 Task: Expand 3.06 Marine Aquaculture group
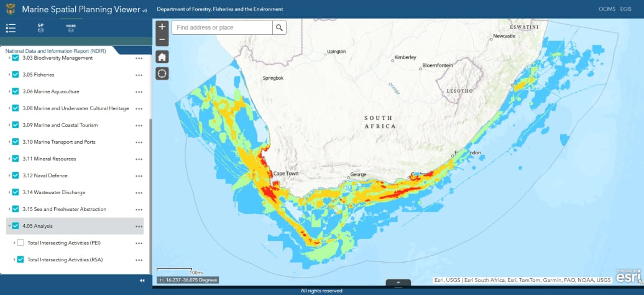9,91
